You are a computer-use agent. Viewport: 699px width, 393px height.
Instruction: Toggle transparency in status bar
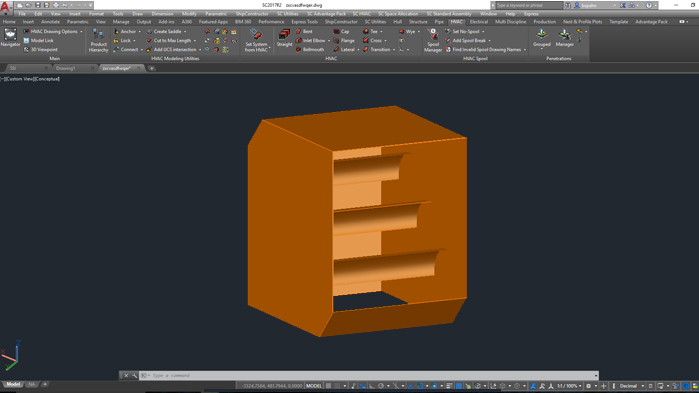pyautogui.click(x=459, y=386)
